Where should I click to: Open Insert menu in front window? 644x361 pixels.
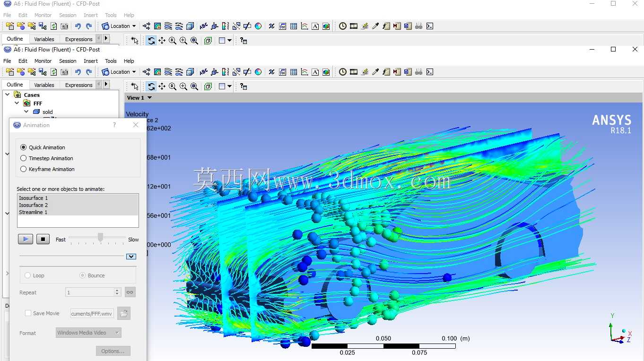(91, 61)
